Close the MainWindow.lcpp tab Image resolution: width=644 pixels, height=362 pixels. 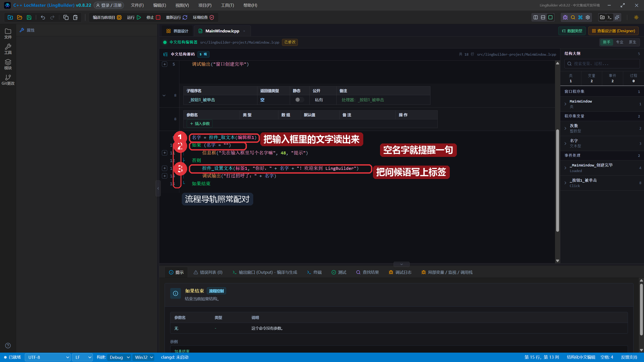click(x=244, y=31)
